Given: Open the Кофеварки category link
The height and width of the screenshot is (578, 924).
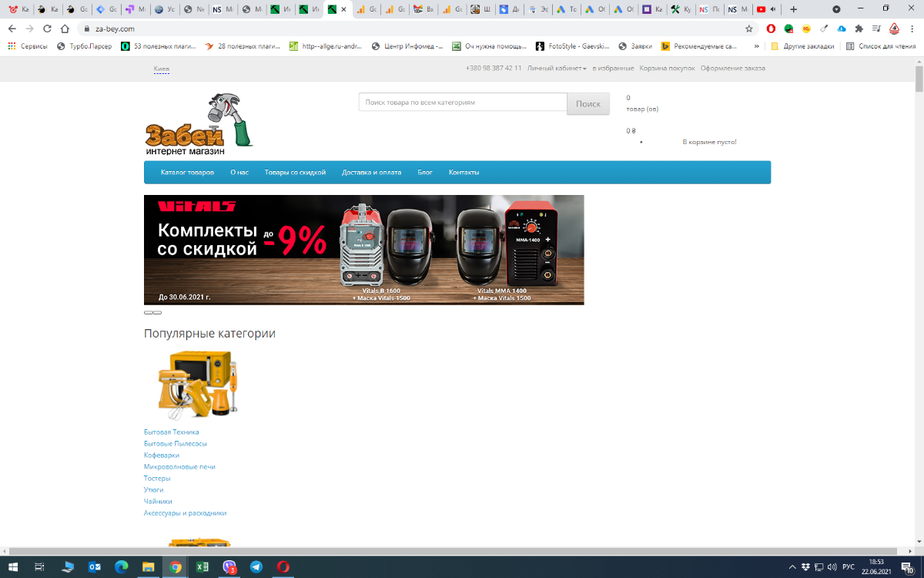Looking at the screenshot, I should click(x=162, y=455).
